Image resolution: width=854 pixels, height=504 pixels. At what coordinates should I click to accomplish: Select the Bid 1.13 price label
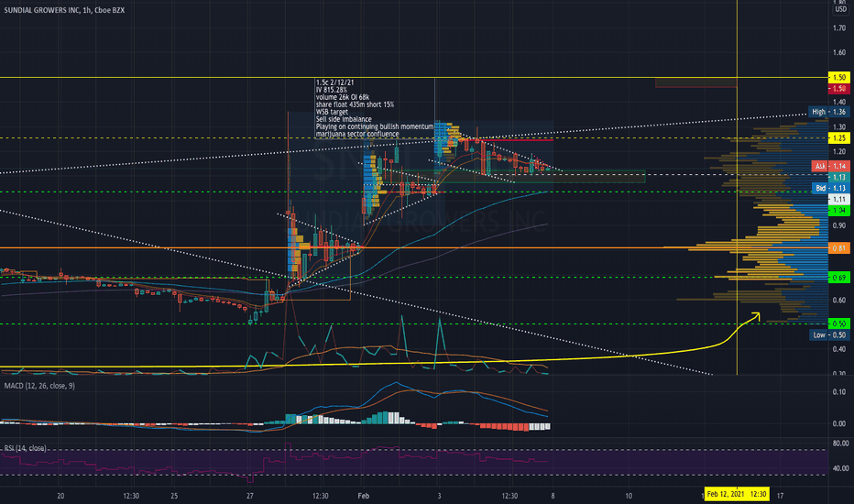pyautogui.click(x=830, y=188)
